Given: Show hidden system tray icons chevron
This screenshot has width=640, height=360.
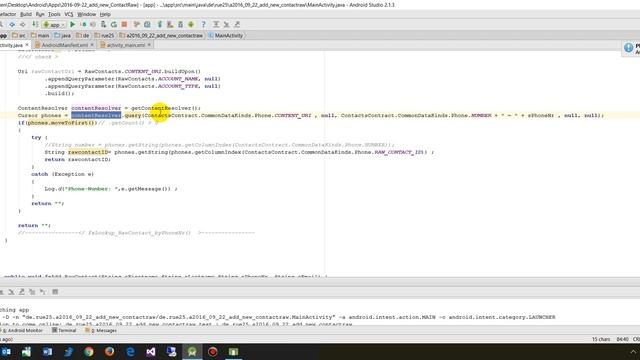Looking at the screenshot, I should tap(633, 352).
